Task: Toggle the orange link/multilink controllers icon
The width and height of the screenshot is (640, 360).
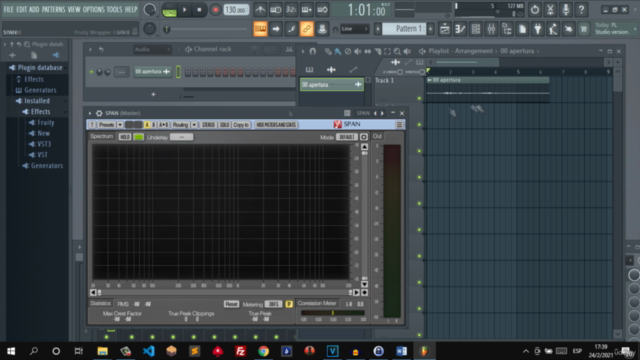Action: pos(307,29)
